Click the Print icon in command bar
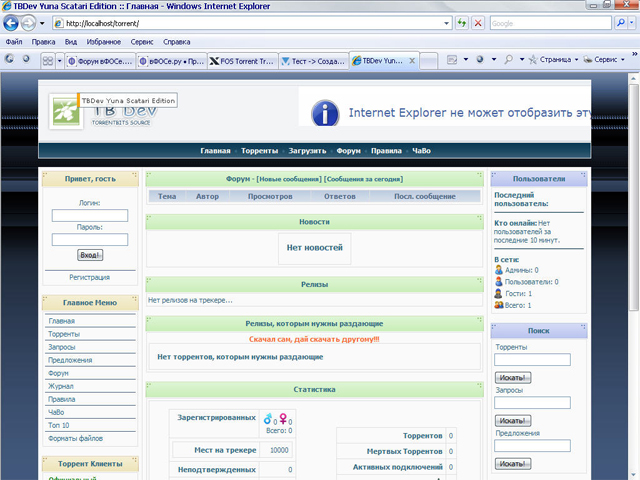The height and width of the screenshot is (480, 640). tap(509, 60)
